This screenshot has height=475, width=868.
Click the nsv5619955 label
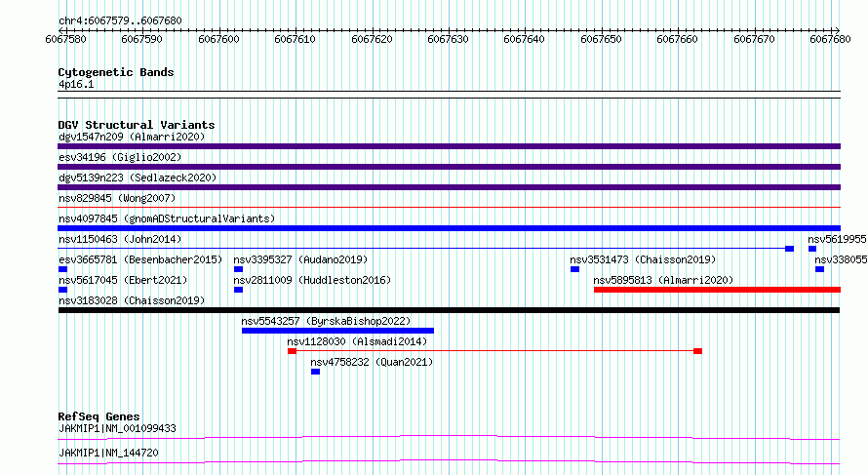[837, 239]
